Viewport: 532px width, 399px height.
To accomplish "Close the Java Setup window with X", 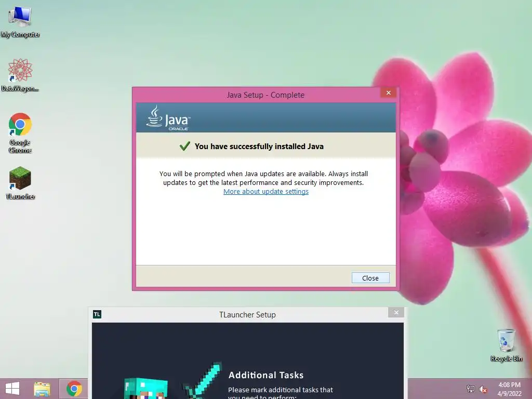I will pos(389,92).
